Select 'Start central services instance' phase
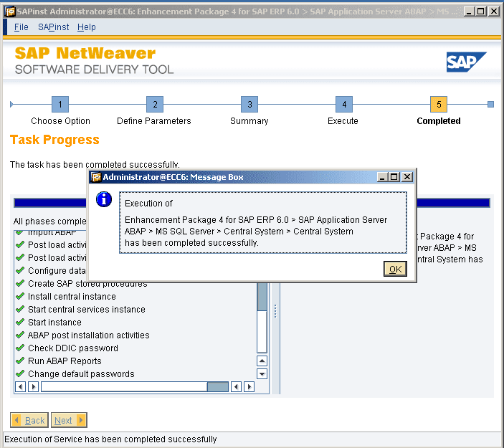 click(x=87, y=309)
